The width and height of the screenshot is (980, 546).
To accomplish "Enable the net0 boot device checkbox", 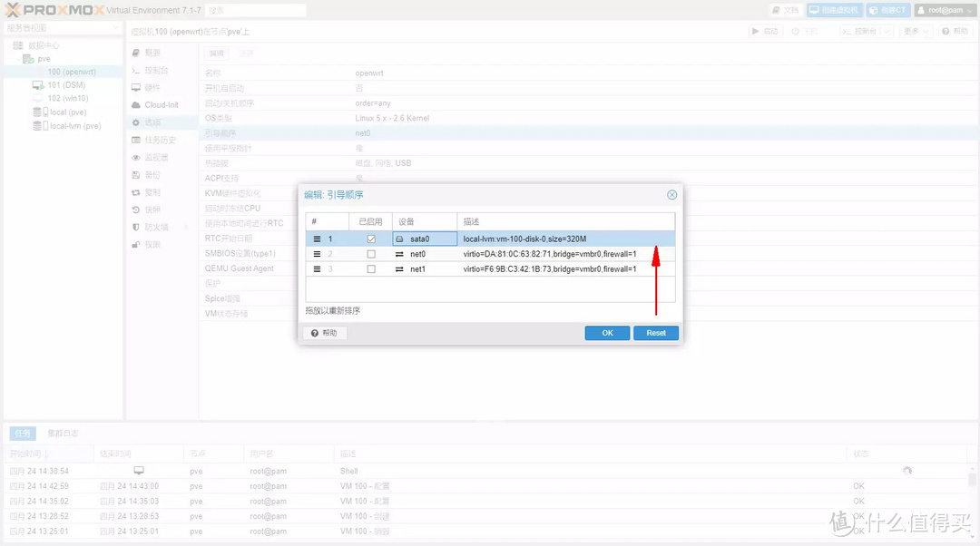I will pyautogui.click(x=371, y=254).
